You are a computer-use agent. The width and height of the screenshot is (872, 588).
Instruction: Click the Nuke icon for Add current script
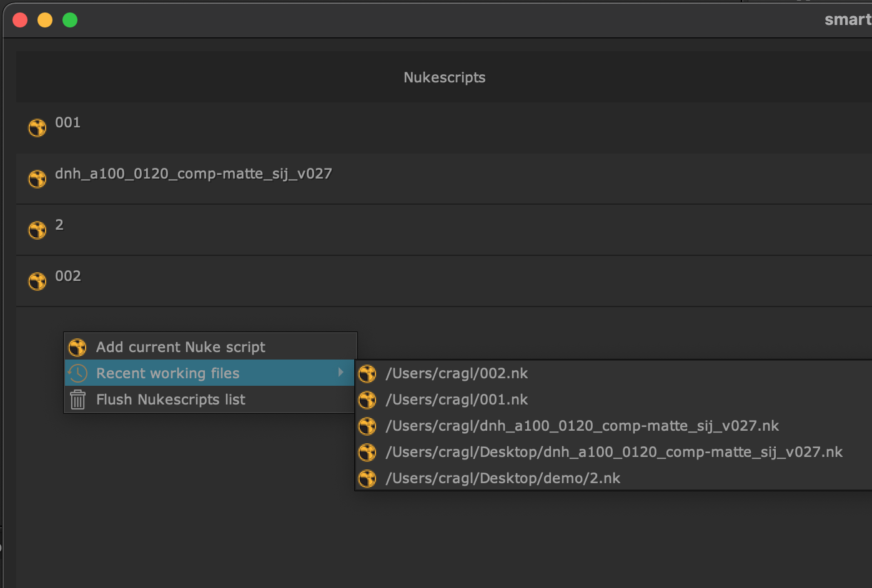[77, 347]
